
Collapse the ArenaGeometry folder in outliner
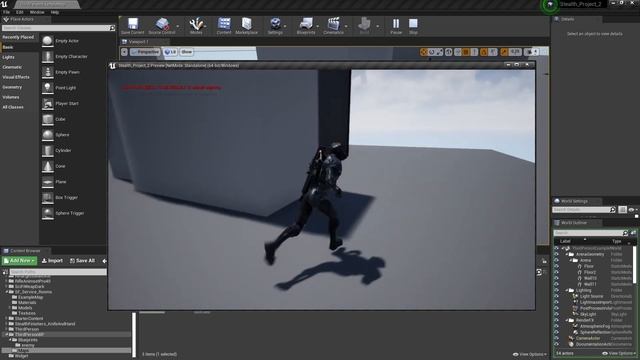pos(567,254)
